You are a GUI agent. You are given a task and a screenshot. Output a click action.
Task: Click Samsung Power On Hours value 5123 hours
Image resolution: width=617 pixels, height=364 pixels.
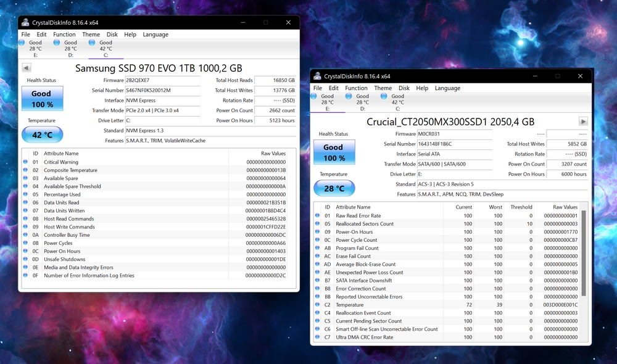pyautogui.click(x=275, y=120)
